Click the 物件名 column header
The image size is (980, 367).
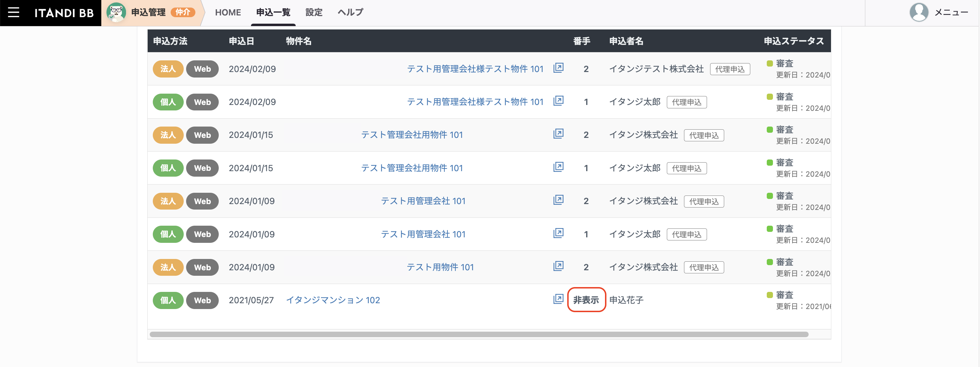point(298,41)
